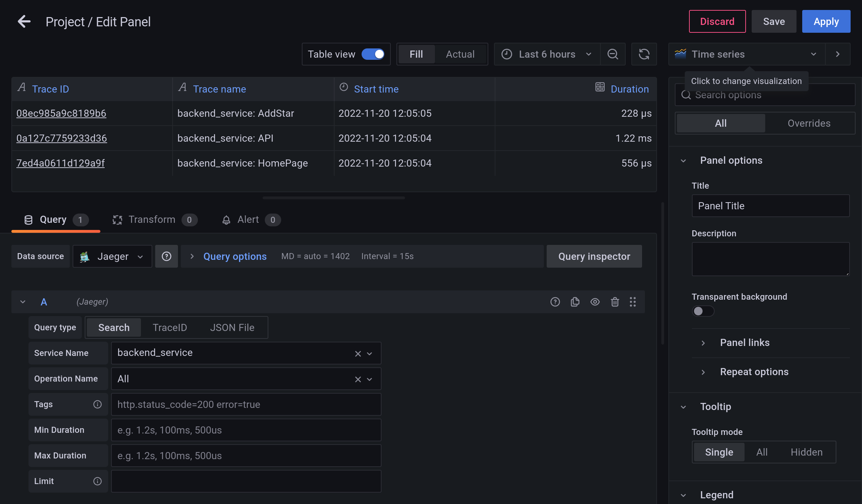Open Last 6 hours time picker
862x504 pixels.
[547, 54]
